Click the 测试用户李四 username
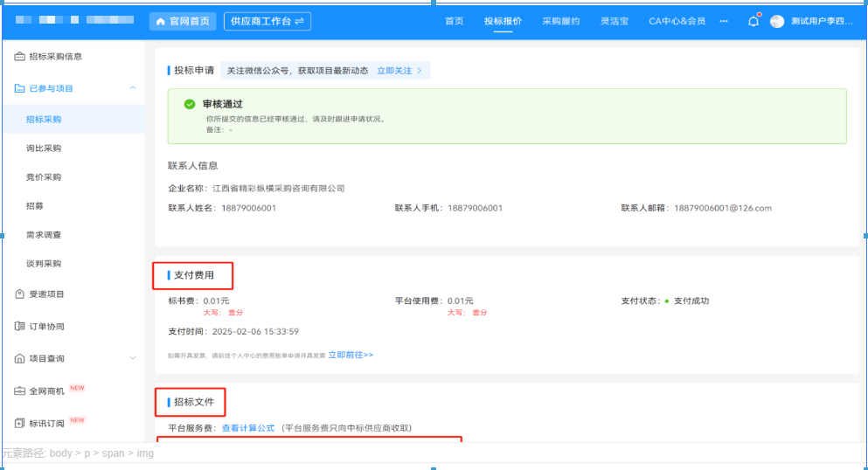The width and height of the screenshot is (868, 470). click(x=822, y=21)
